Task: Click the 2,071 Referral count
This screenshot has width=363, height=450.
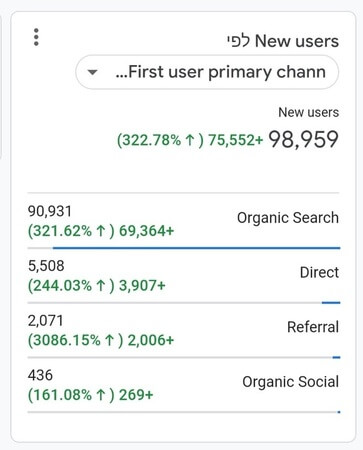Action: click(45, 321)
